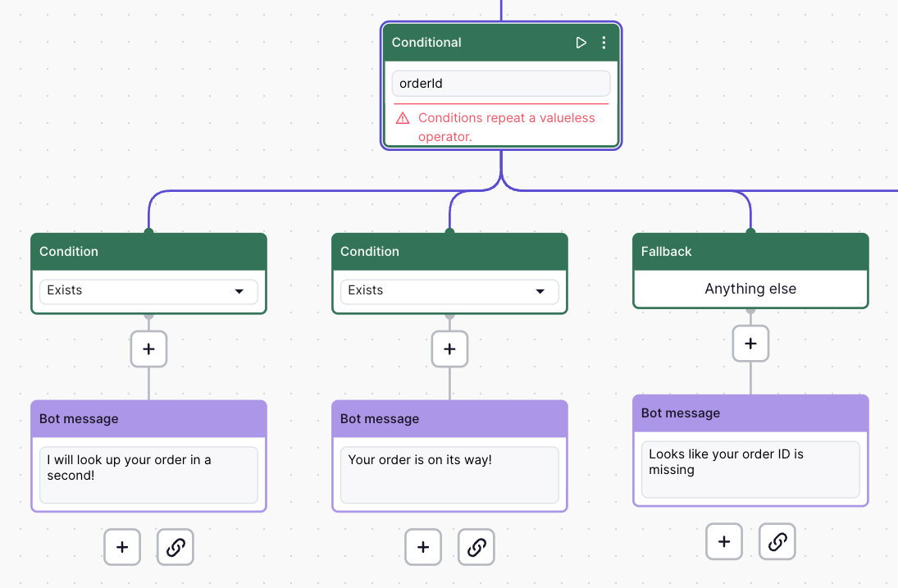
Task: Click the warning icon beside the error message
Action: click(x=403, y=118)
